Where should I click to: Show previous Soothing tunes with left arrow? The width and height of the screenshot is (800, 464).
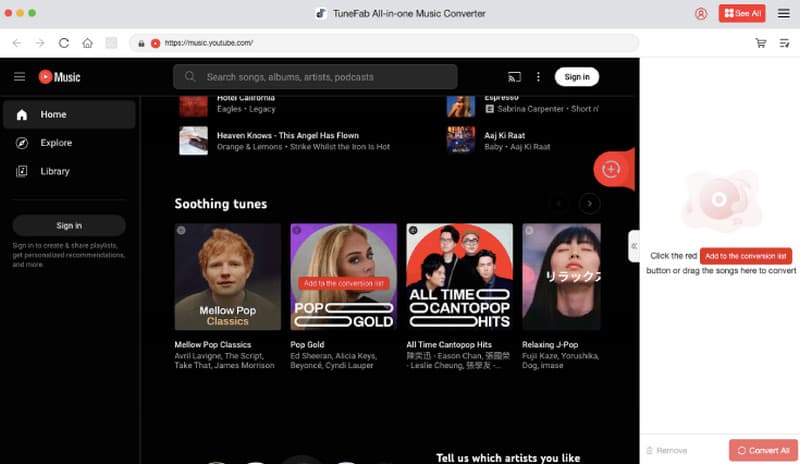559,204
